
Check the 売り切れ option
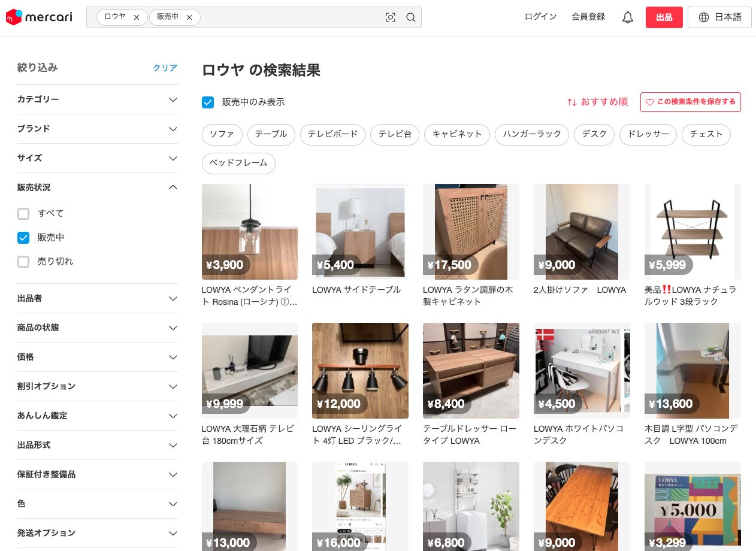point(23,262)
